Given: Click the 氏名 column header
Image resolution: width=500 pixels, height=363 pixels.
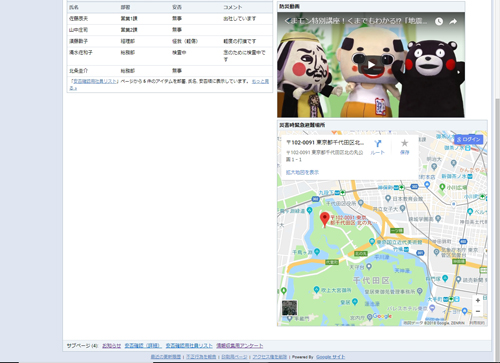Looking at the screenshot, I should tap(74, 7).
